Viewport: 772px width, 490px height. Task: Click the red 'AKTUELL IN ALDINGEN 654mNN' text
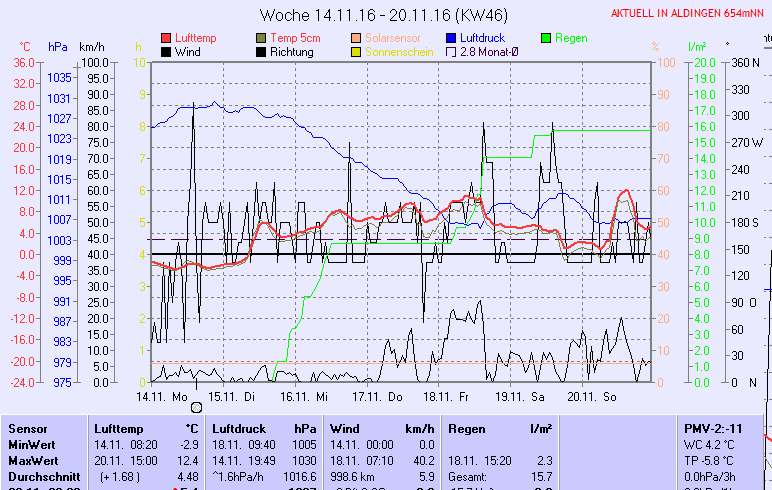pyautogui.click(x=690, y=14)
